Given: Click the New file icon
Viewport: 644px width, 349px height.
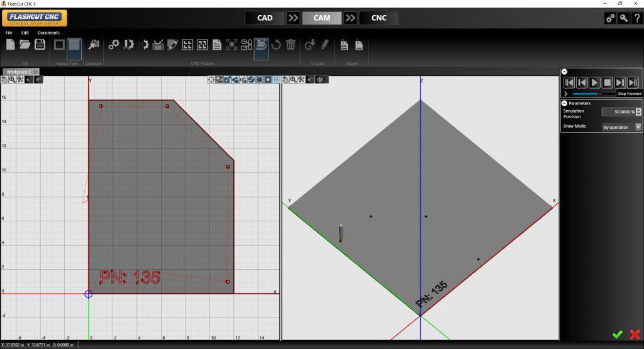Looking at the screenshot, I should tap(11, 44).
